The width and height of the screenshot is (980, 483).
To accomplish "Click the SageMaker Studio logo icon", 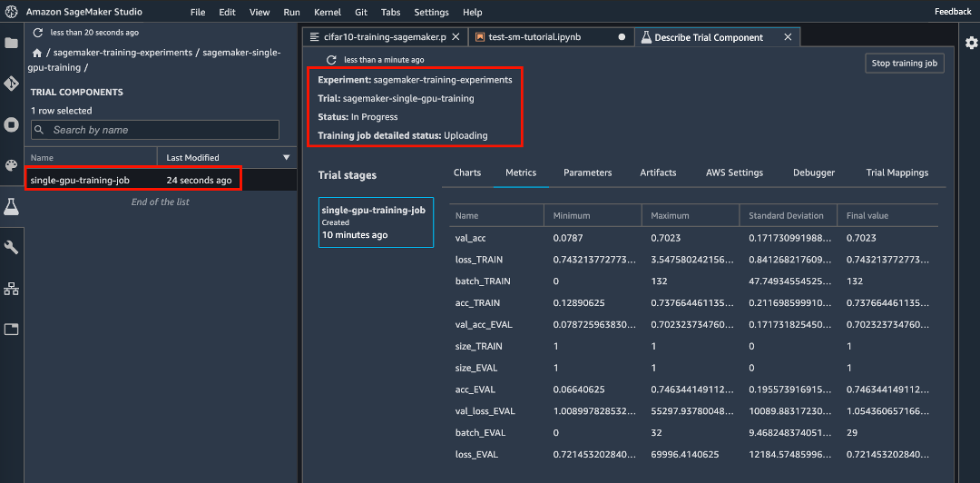I will [11, 12].
